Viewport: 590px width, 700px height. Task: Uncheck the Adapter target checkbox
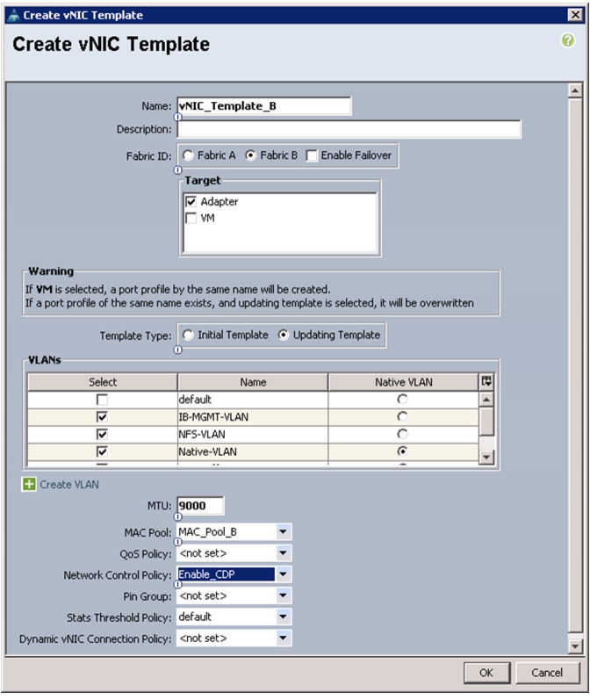pos(191,202)
